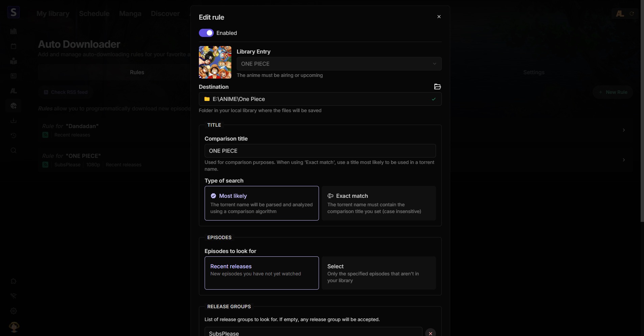The image size is (644, 336).
Task: Go to Schedule in top nav
Action: [94, 14]
